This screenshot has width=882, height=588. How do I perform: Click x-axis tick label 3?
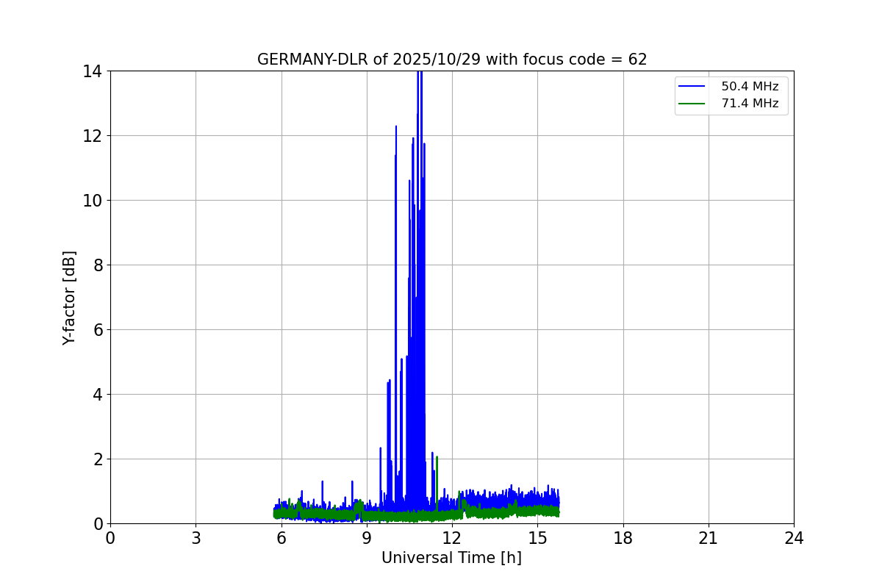(196, 538)
